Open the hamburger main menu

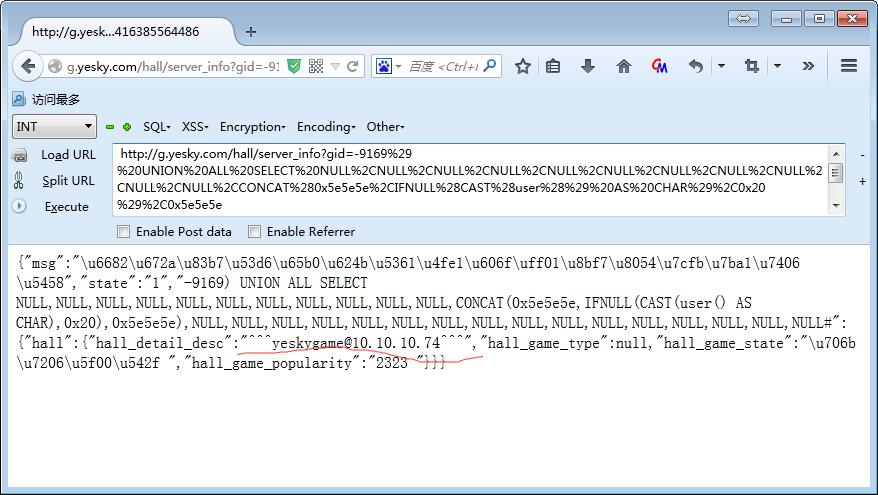pyautogui.click(x=849, y=66)
